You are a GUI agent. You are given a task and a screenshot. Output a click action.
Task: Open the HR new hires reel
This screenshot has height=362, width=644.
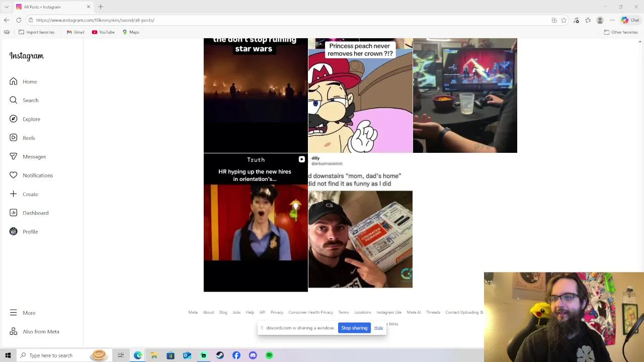256,223
